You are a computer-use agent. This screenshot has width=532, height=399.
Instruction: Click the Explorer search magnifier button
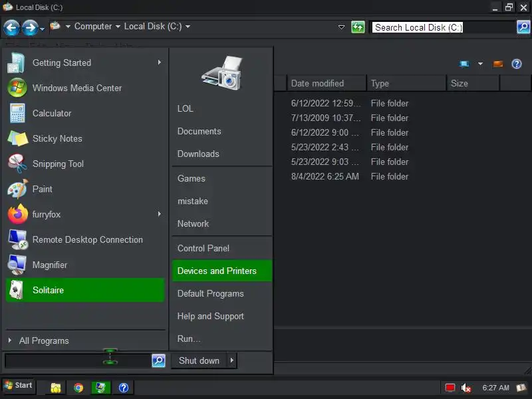(x=523, y=27)
